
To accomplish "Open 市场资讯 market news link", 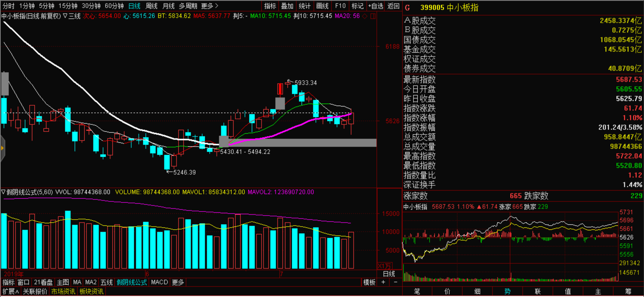I will (x=63, y=291).
